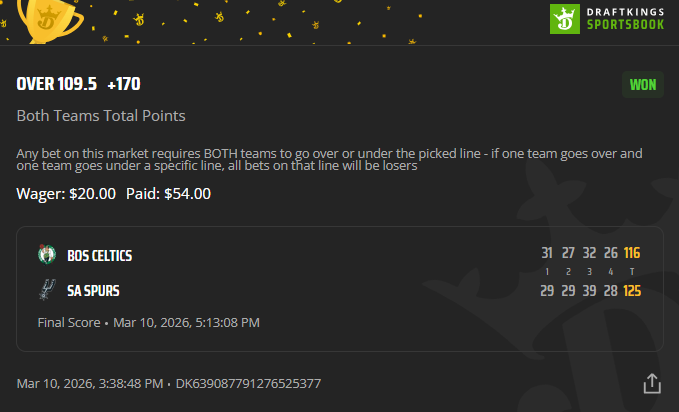Click the DraftKings Sportsbook logo
Screen dimensions: 679x412
pyautogui.click(x=611, y=18)
